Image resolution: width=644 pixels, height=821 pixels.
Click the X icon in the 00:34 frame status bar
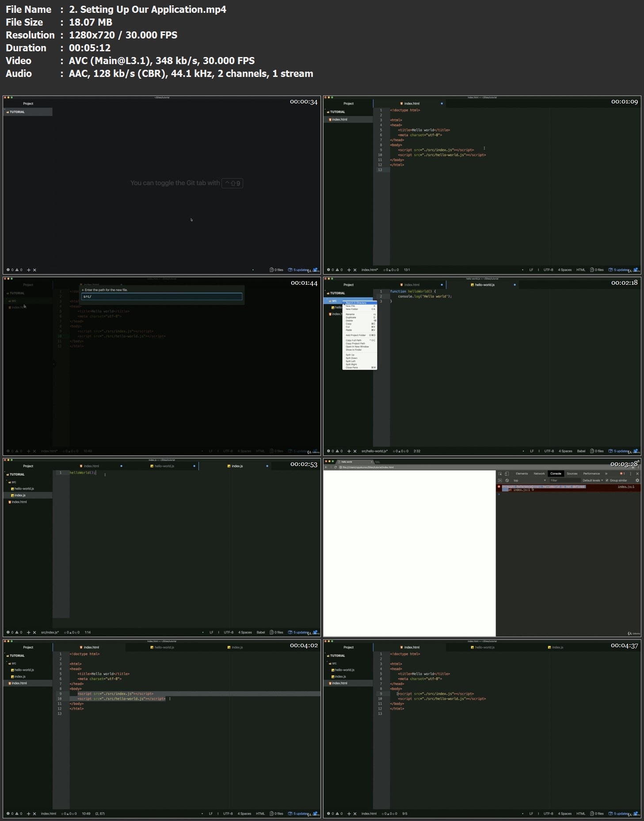(x=34, y=270)
